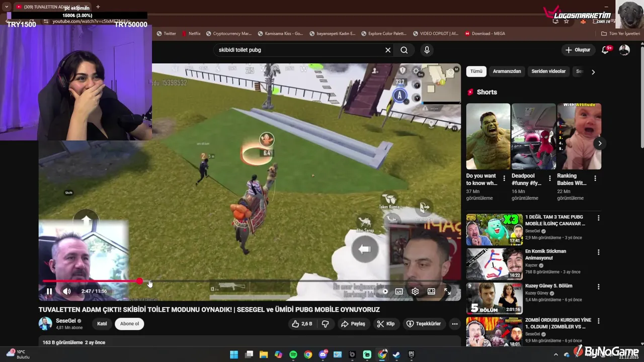Open video settings gear in player

(x=415, y=291)
